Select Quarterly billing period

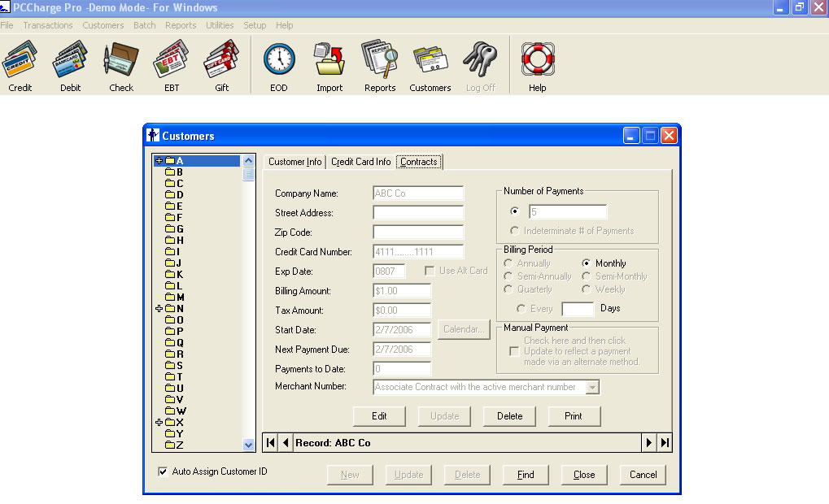pyautogui.click(x=508, y=289)
